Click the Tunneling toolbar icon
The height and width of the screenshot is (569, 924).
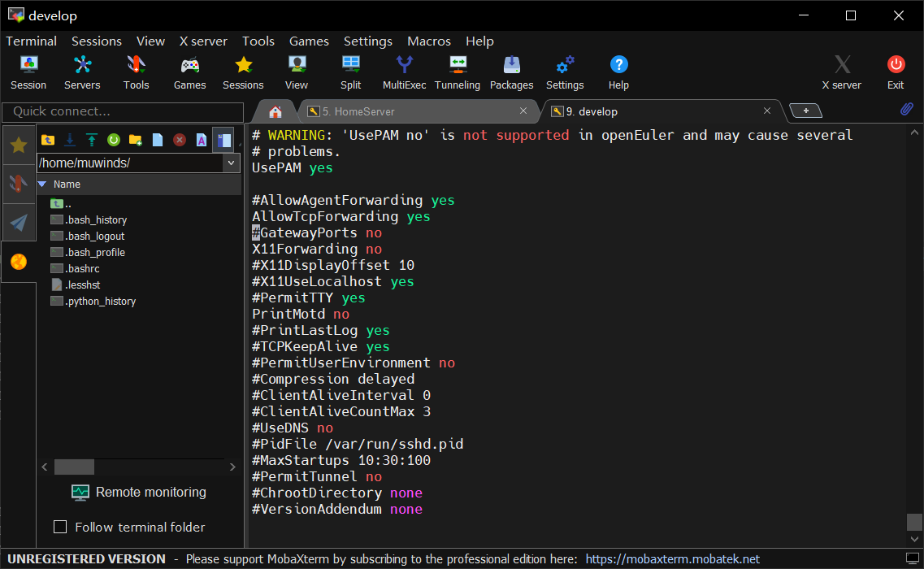click(458, 72)
